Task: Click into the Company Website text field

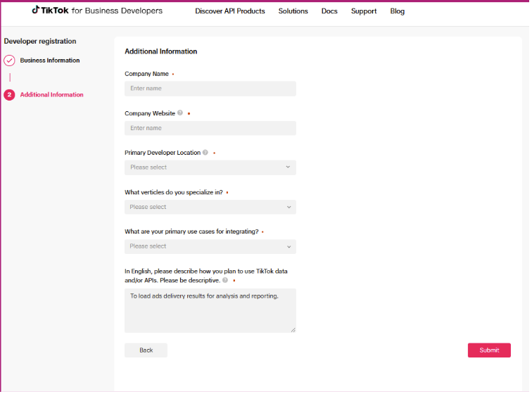Action: coord(210,128)
